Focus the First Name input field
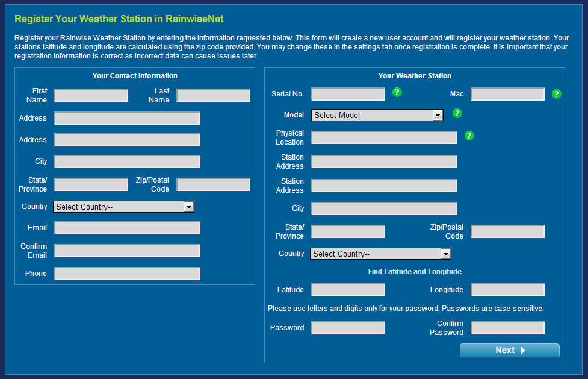 click(x=91, y=95)
